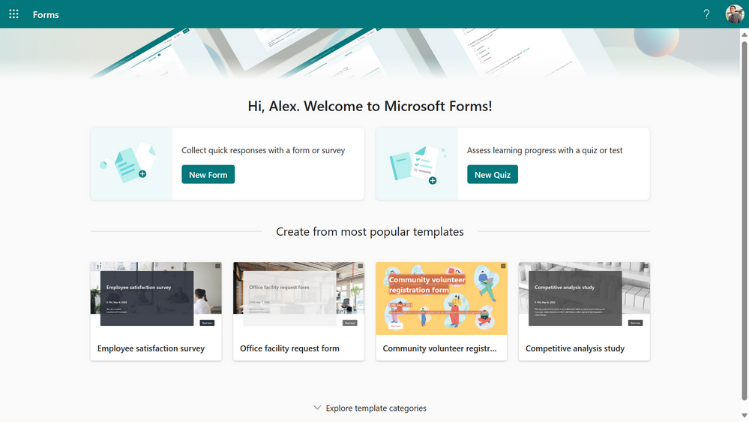Click the scrollbar up arrow

744,34
